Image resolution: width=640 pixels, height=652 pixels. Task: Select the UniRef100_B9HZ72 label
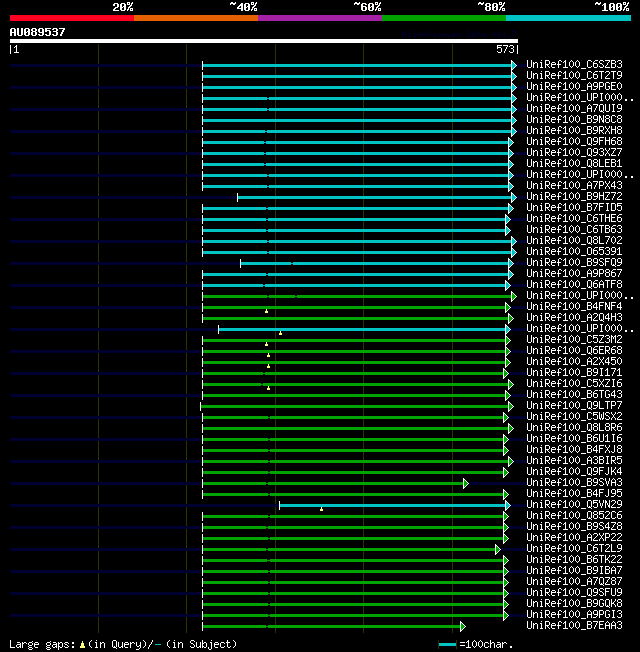coord(574,196)
